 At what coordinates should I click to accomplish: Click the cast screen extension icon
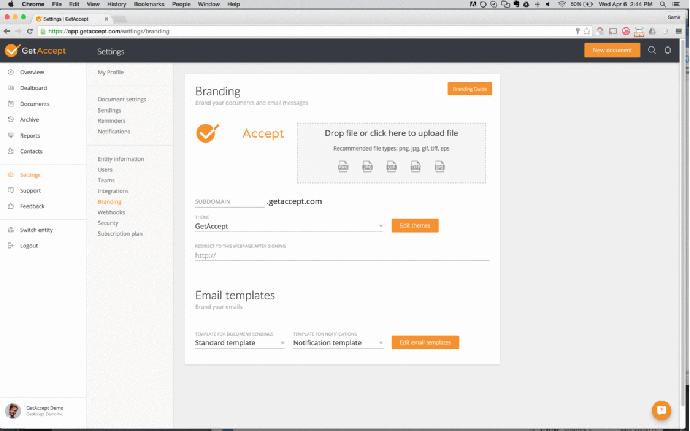pyautogui.click(x=613, y=31)
